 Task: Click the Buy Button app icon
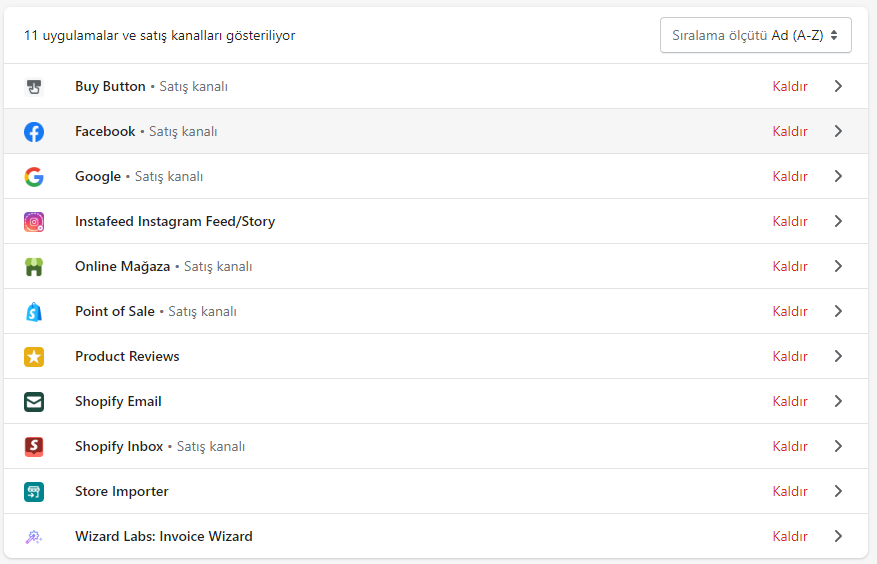34,87
